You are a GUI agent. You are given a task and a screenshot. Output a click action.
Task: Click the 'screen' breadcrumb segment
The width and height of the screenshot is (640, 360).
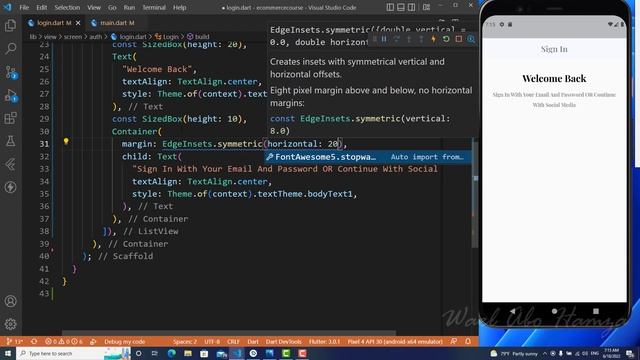point(73,36)
